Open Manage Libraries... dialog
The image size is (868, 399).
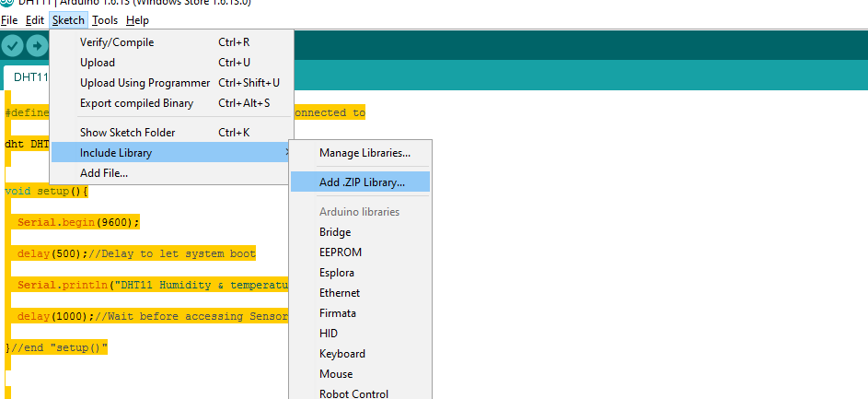365,153
